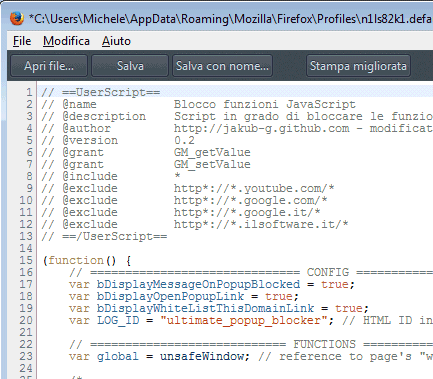
Task: Click the Stampa migliorata button
Action: 358,66
